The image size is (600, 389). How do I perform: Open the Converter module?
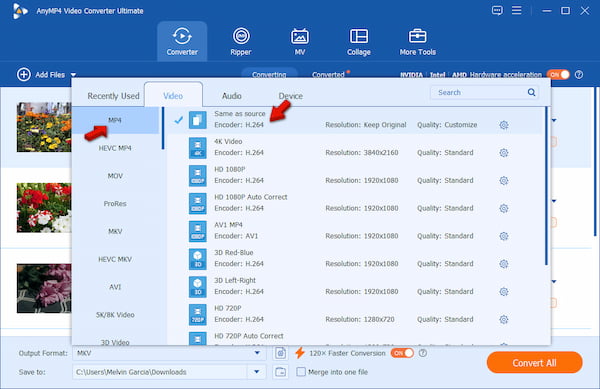pos(182,41)
